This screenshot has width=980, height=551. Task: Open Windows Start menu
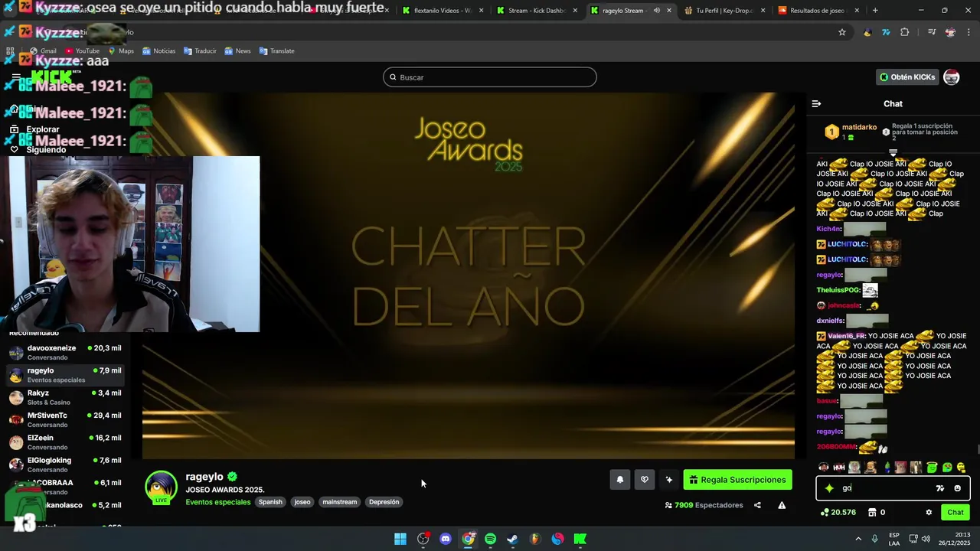(400, 539)
